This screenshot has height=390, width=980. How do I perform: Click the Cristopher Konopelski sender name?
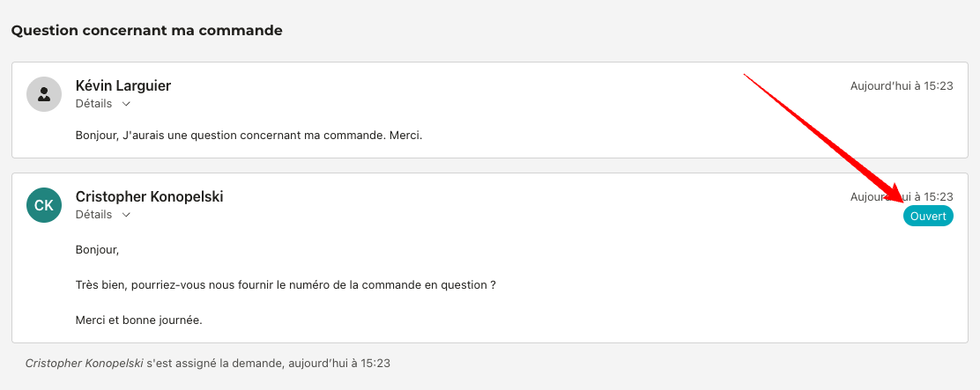pos(149,196)
